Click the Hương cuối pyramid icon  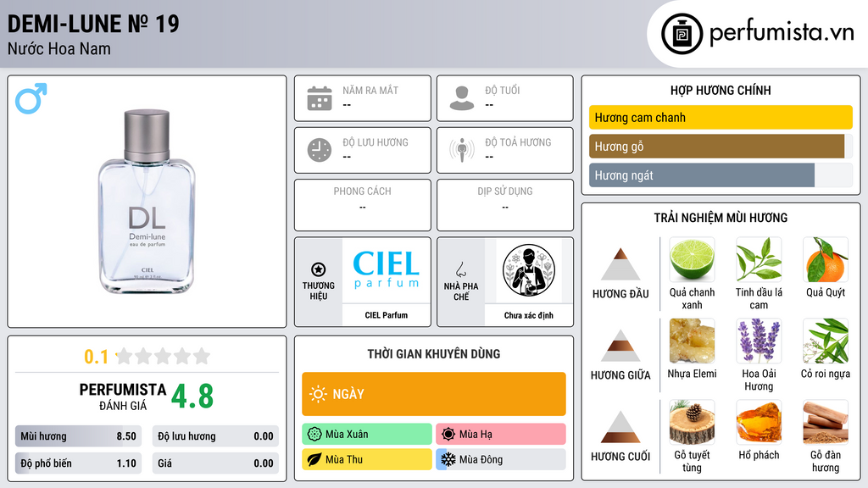click(x=620, y=427)
